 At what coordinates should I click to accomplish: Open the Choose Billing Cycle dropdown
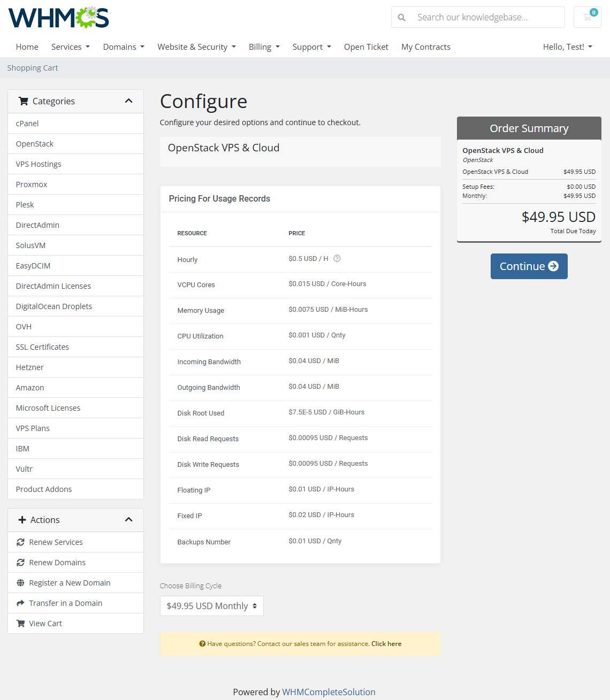coord(211,606)
